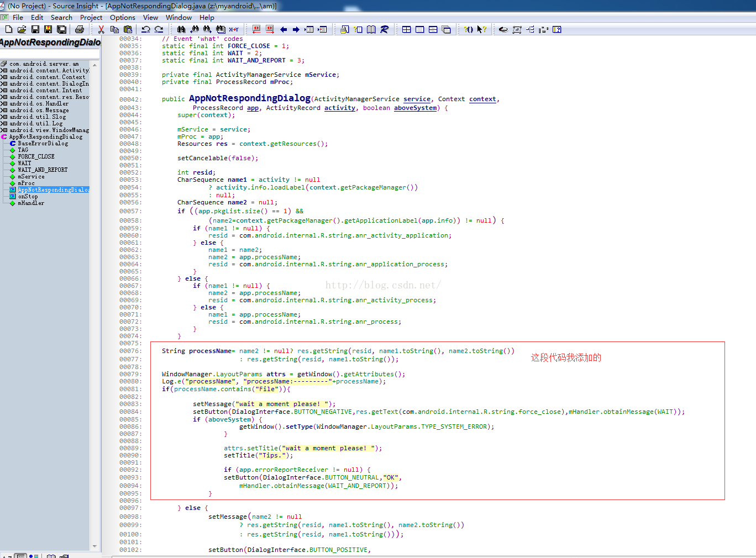The height and width of the screenshot is (558, 756).
Task: Click AppNotRespondingDialog constructor name in code
Action: click(250, 98)
